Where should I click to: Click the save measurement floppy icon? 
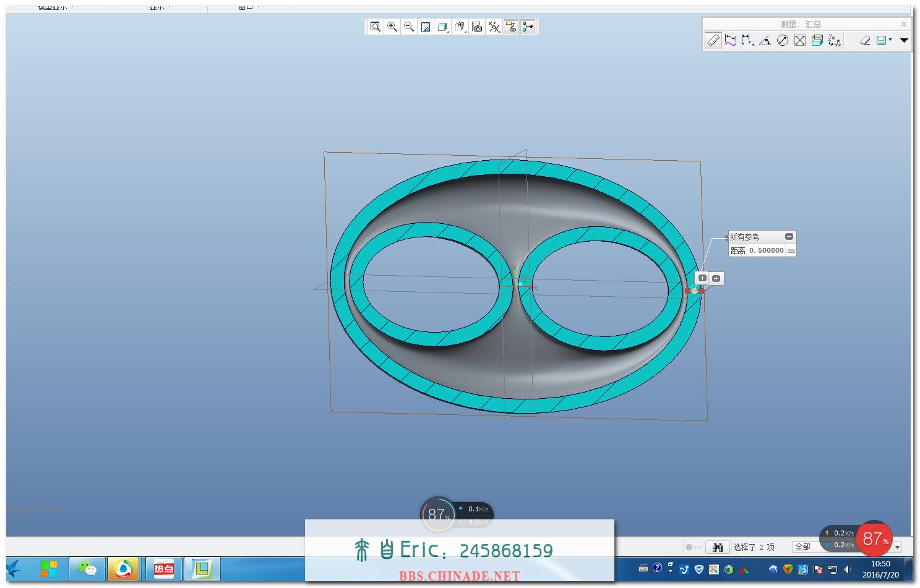coord(881,40)
